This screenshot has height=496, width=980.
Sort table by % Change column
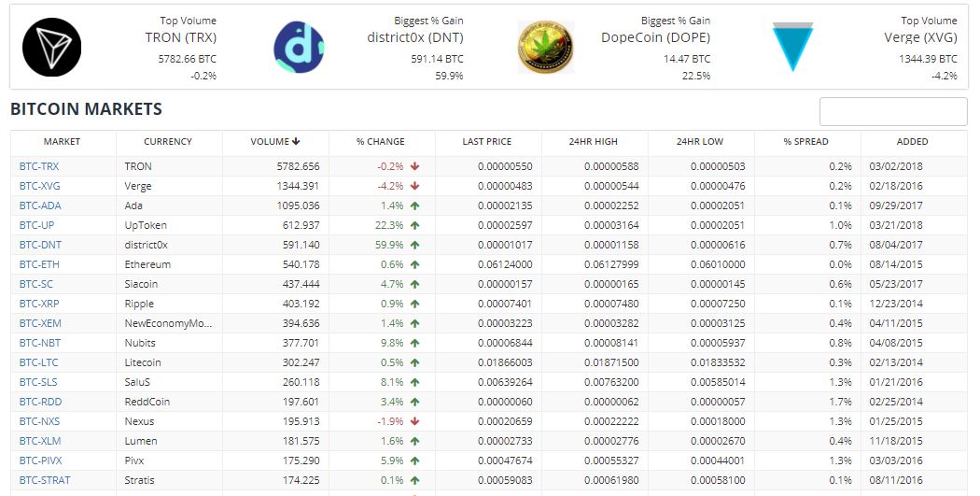pyautogui.click(x=381, y=141)
